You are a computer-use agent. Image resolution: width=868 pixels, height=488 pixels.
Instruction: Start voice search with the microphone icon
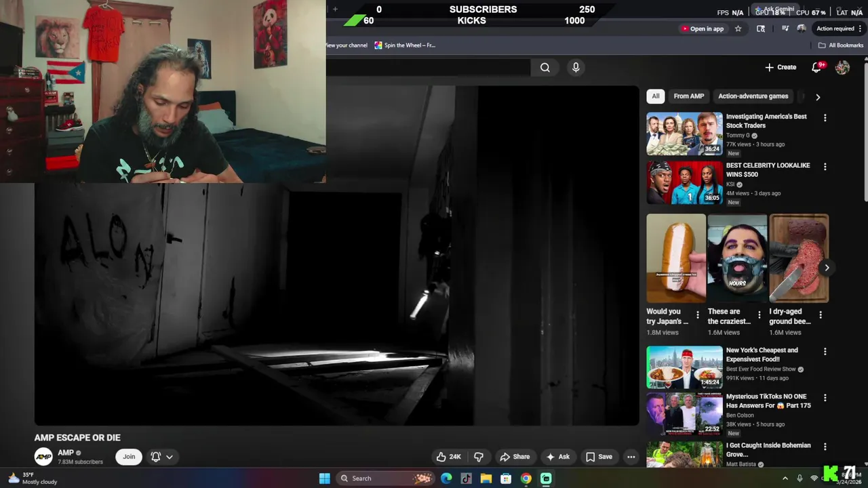pyautogui.click(x=576, y=68)
